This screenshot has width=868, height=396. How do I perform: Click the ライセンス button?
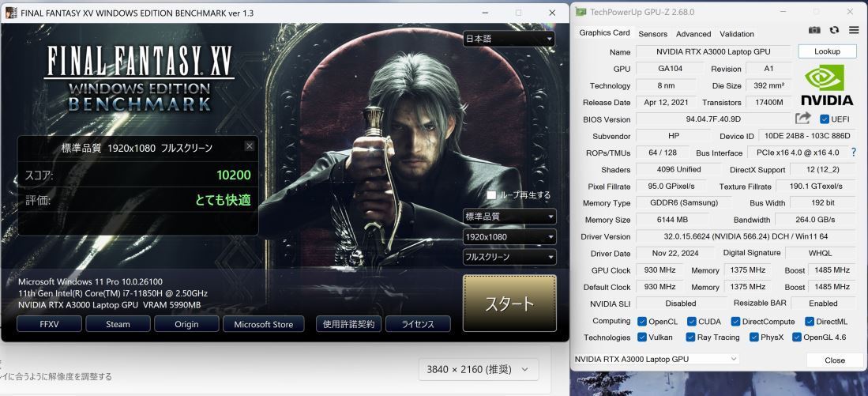(418, 324)
